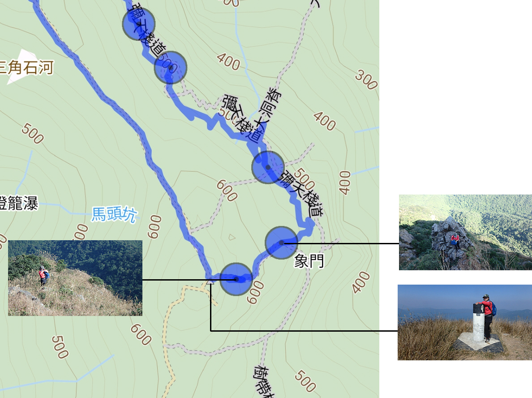Click the 300 contour label
Viewport: 532px width, 398px height.
366,80
